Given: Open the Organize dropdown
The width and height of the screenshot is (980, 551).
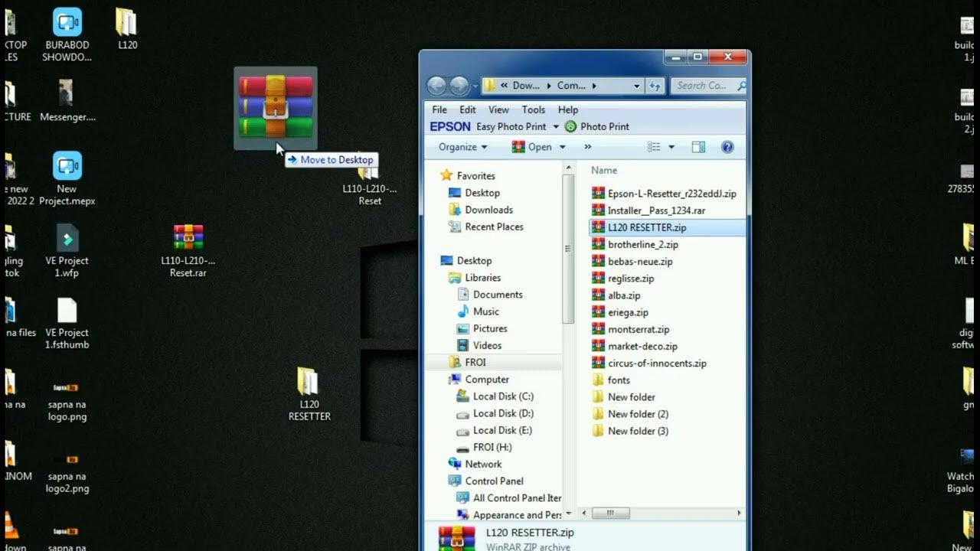Looking at the screenshot, I should (462, 147).
